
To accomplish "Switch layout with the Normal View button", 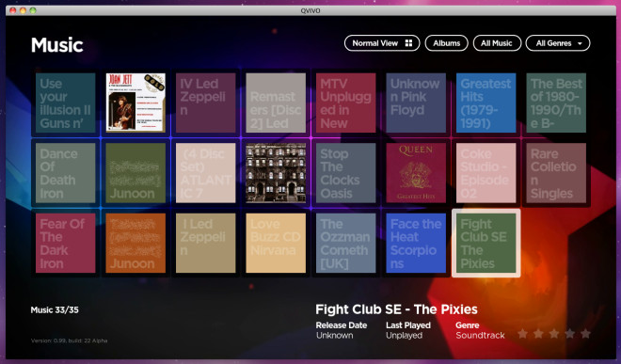I will 382,43.
